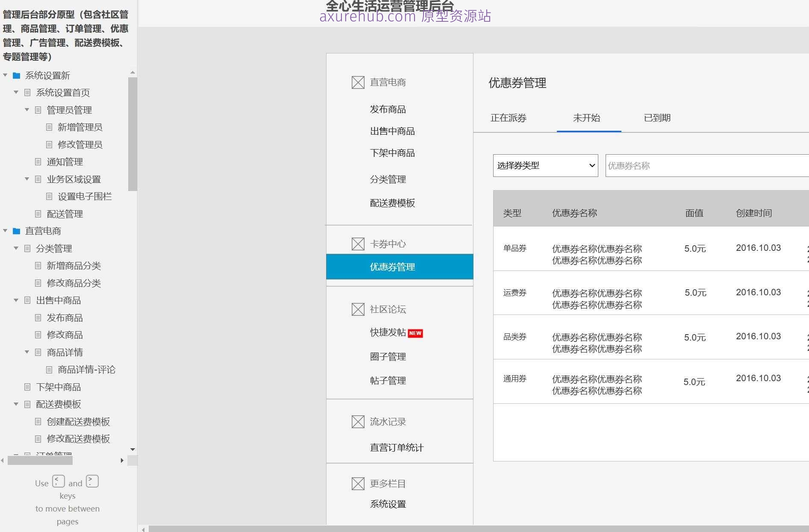The height and width of the screenshot is (532, 809).
Task: Open 发布商品 in the side menu
Action: 388,109
